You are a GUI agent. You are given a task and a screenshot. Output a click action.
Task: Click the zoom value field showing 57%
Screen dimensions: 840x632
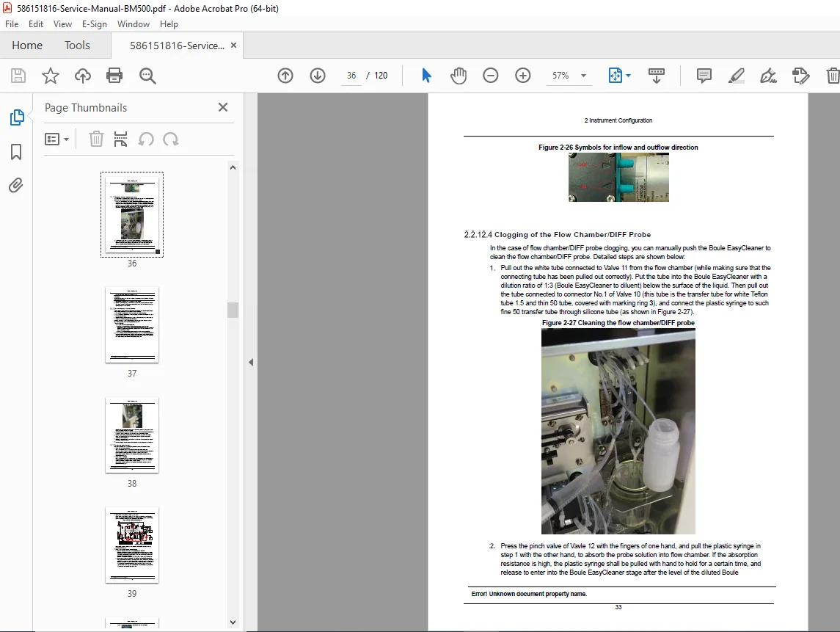click(x=560, y=76)
